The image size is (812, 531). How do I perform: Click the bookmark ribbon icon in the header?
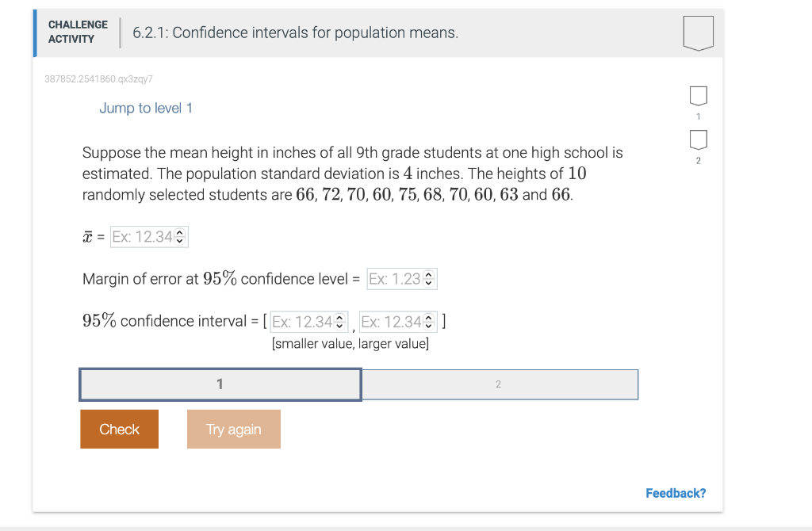coord(698,32)
